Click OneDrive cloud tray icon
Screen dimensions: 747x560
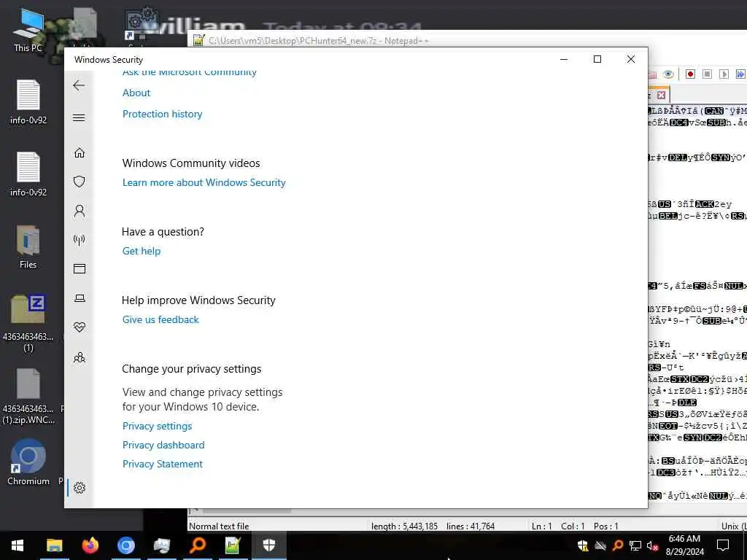tap(600, 545)
